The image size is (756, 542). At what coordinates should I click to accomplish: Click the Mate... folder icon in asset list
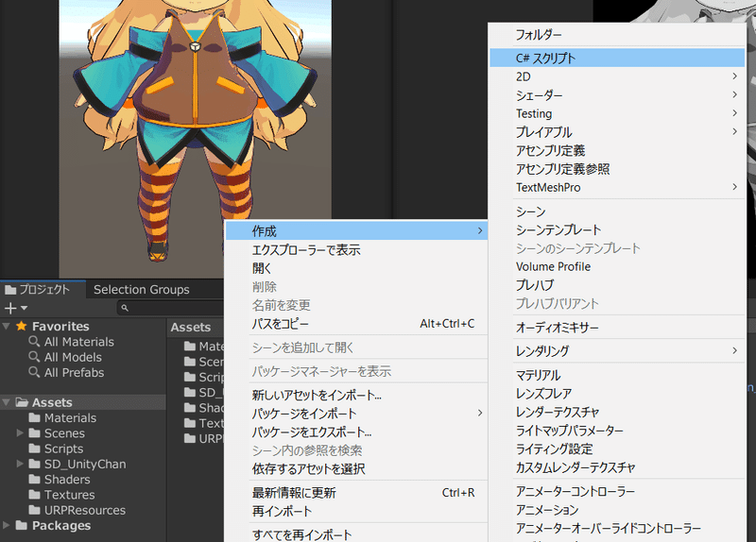[x=190, y=346]
